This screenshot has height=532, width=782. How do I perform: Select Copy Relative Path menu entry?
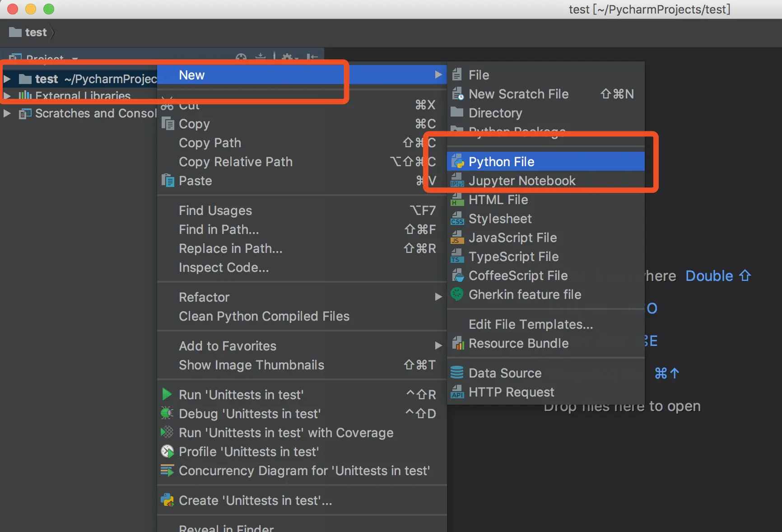pos(302,162)
